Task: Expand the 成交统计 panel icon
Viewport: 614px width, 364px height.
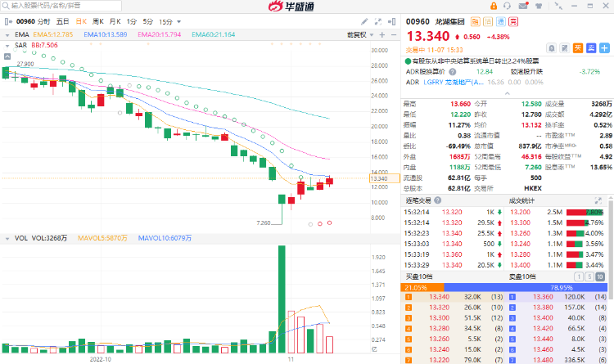Action: click(598, 200)
